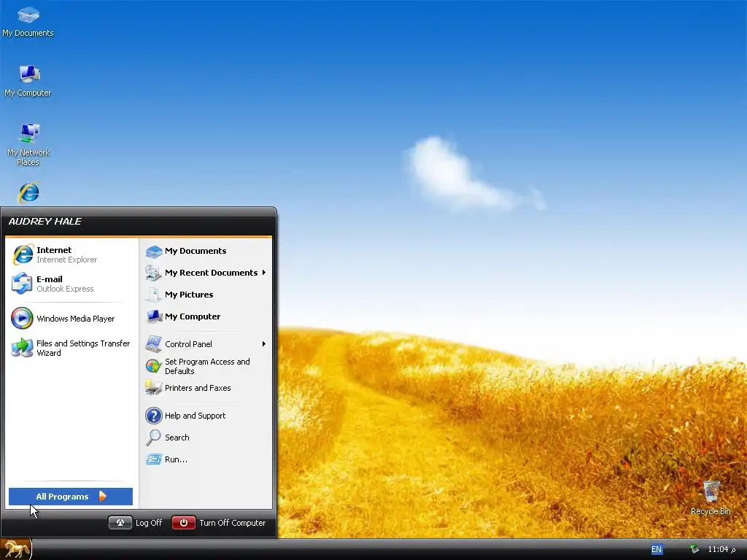Image resolution: width=747 pixels, height=560 pixels.
Task: Open the E-mail menu entry
Action: point(71,284)
